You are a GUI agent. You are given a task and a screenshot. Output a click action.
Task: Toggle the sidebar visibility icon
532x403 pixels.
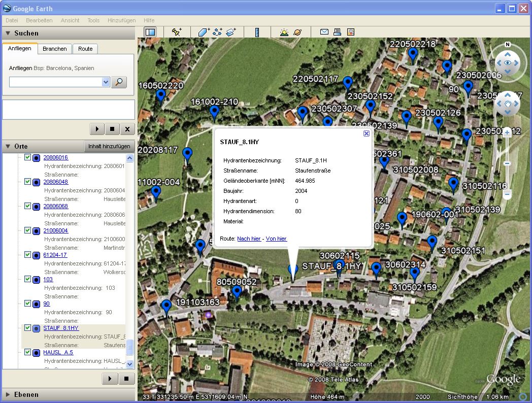click(x=150, y=32)
